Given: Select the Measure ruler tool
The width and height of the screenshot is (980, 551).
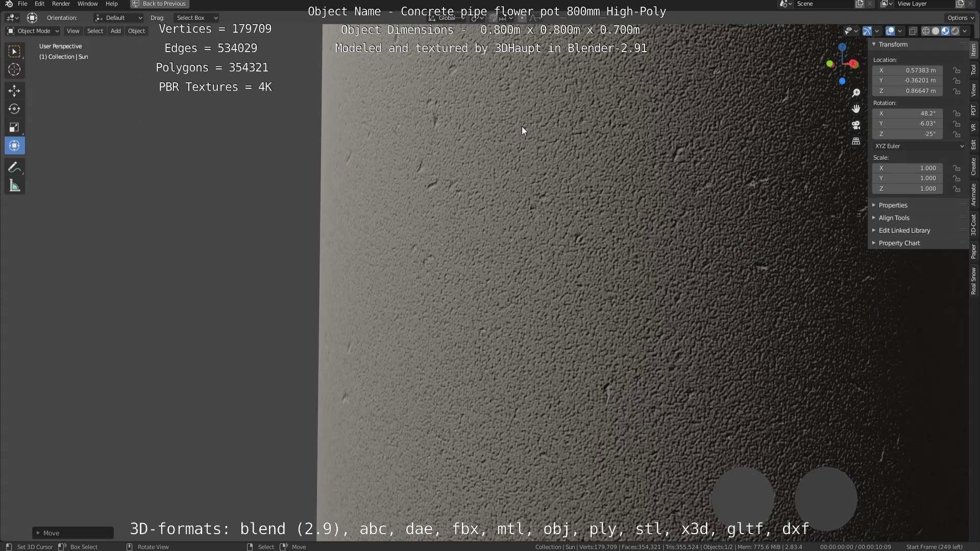Looking at the screenshot, I should coord(14,186).
